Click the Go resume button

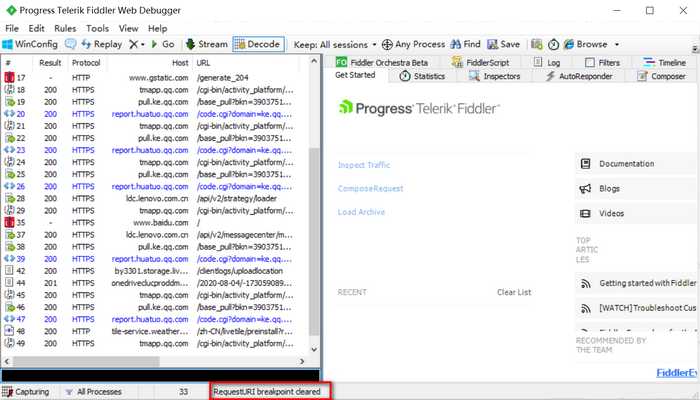pos(163,44)
